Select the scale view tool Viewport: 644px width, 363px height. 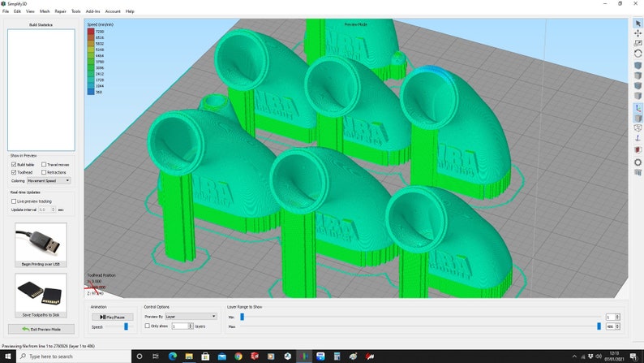(x=638, y=43)
